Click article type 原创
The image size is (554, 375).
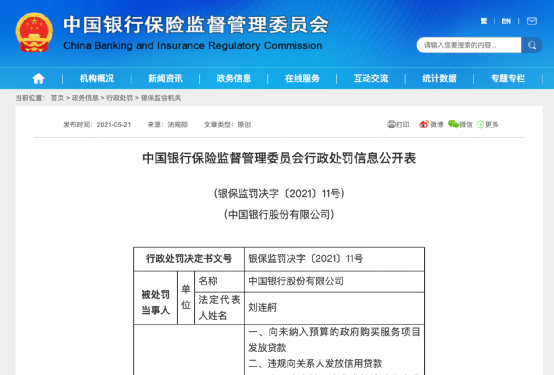point(244,125)
